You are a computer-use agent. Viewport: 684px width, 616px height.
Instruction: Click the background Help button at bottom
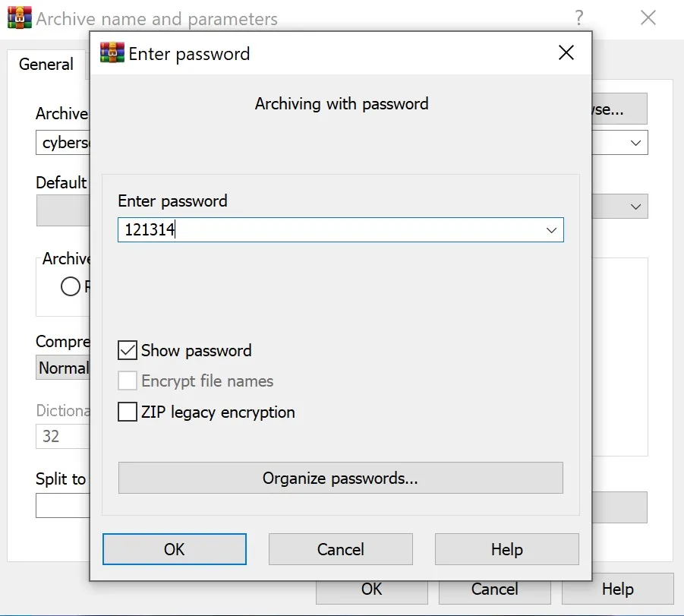(x=618, y=589)
